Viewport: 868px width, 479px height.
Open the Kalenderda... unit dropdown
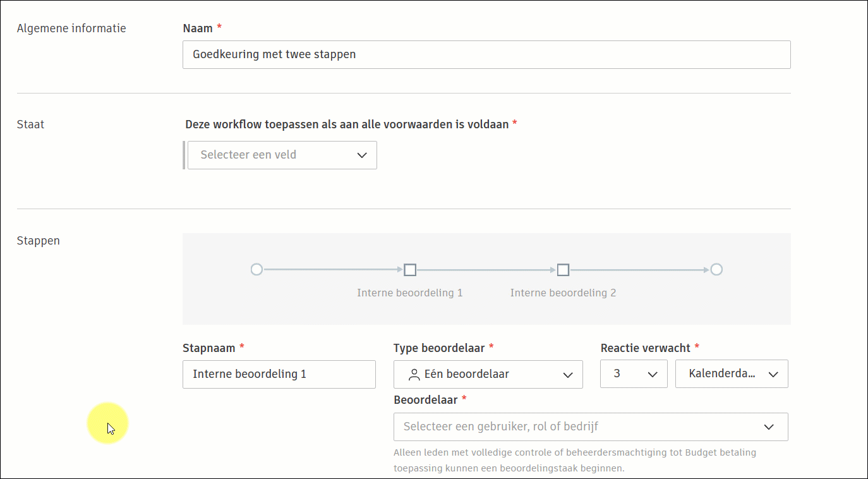732,374
